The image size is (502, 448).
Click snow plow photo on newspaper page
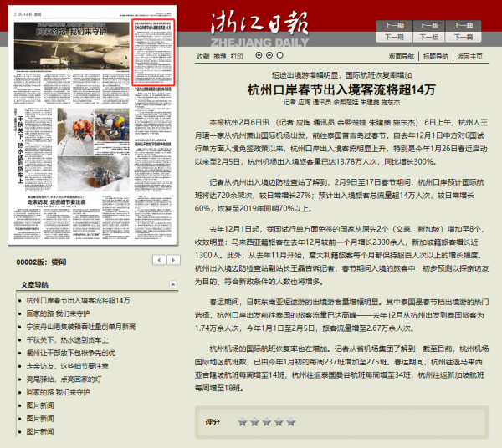click(94, 174)
